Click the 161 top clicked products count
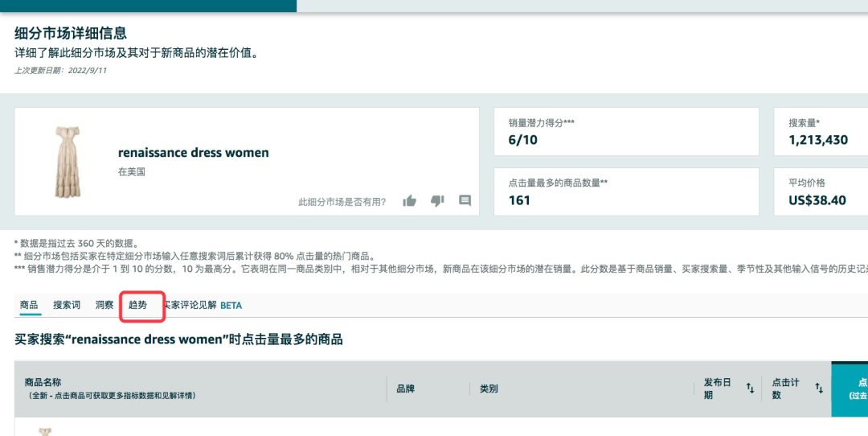 (x=519, y=200)
